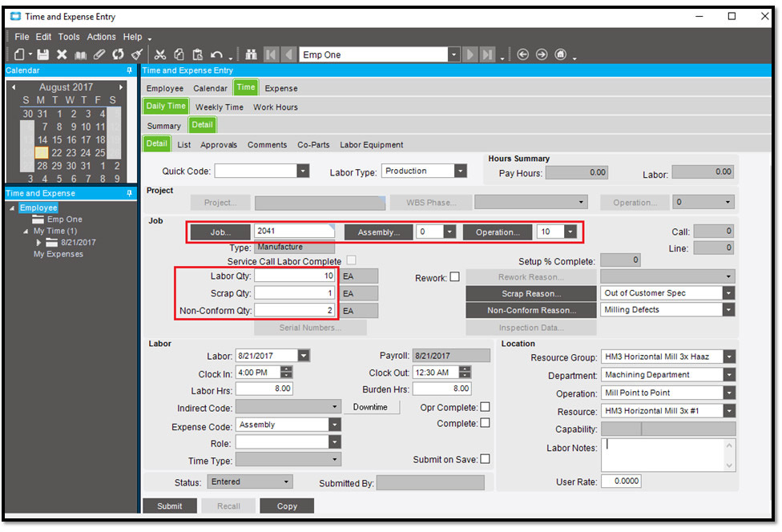Image resolution: width=782 pixels, height=532 pixels.
Task: Select the Cut (scissors) toolbar icon
Action: (x=162, y=54)
